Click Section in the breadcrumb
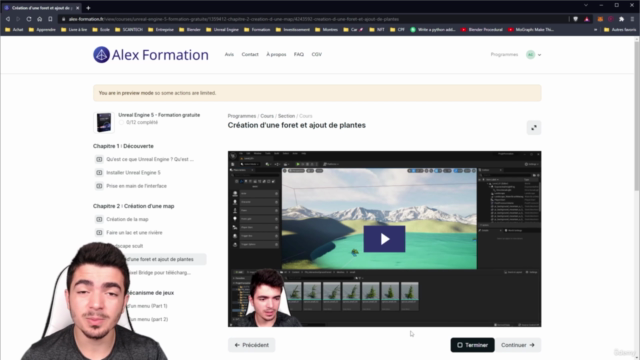 click(x=286, y=116)
